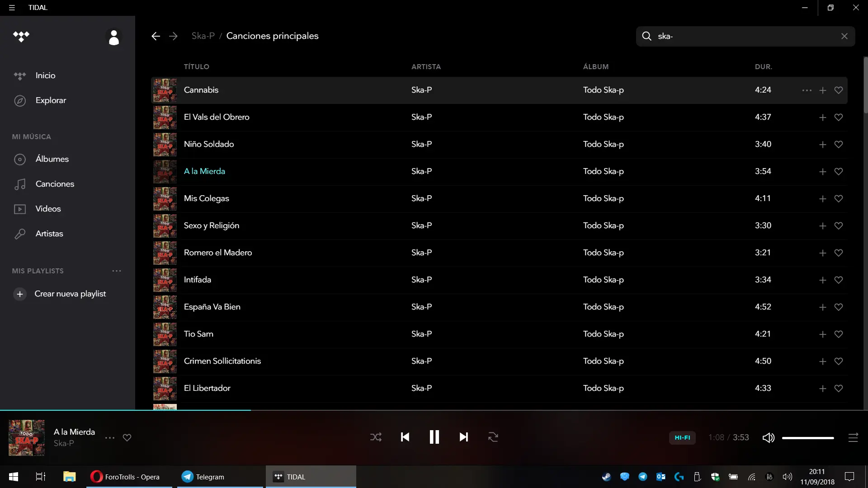Add Romero el Madero to playlist
Screen dimensions: 868x488
[x=823, y=253]
